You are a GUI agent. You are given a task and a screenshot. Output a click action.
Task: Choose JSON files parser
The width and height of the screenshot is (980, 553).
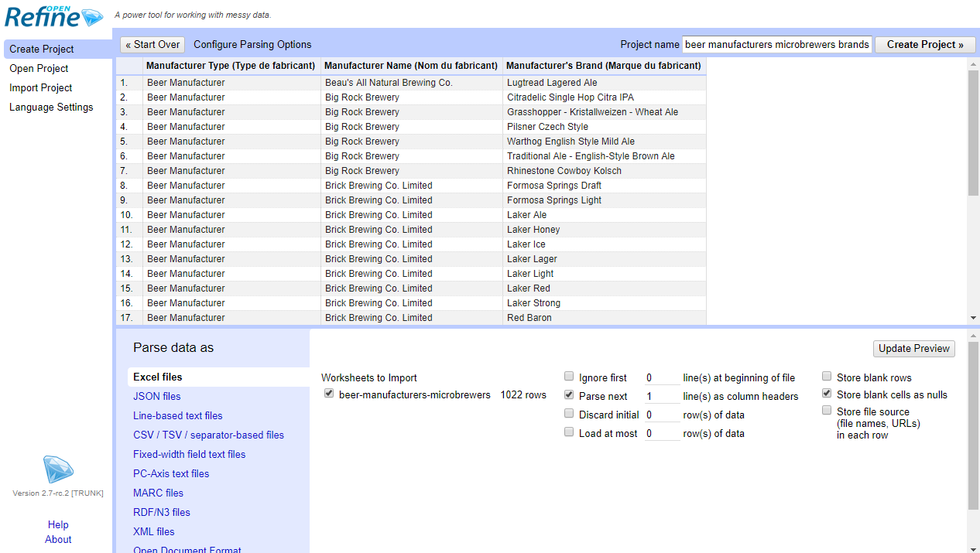(x=157, y=396)
